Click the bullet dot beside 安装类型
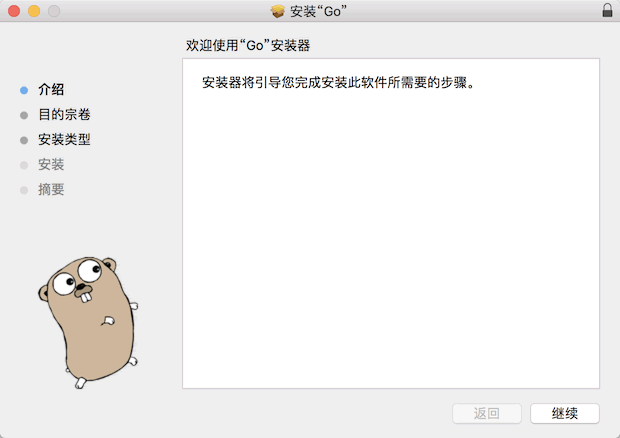 tap(24, 140)
